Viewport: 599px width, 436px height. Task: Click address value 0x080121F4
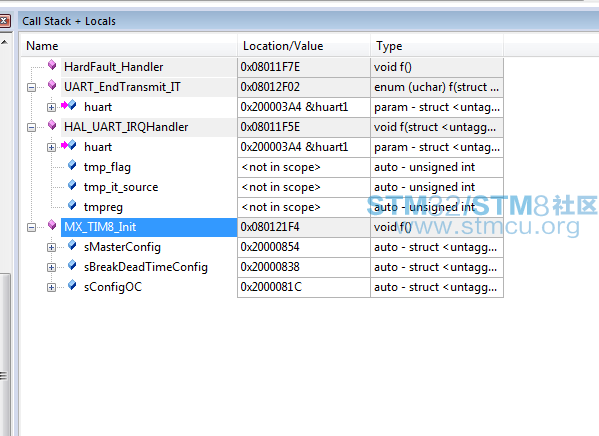click(x=270, y=227)
